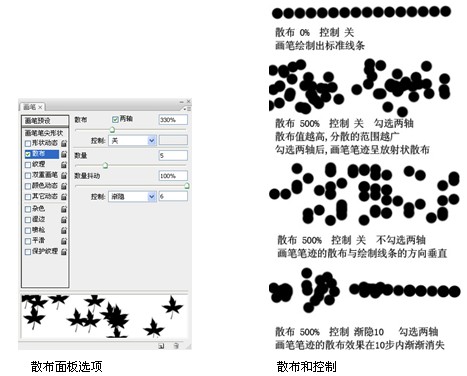Select the 双重画笔 row label

[x=45, y=175]
